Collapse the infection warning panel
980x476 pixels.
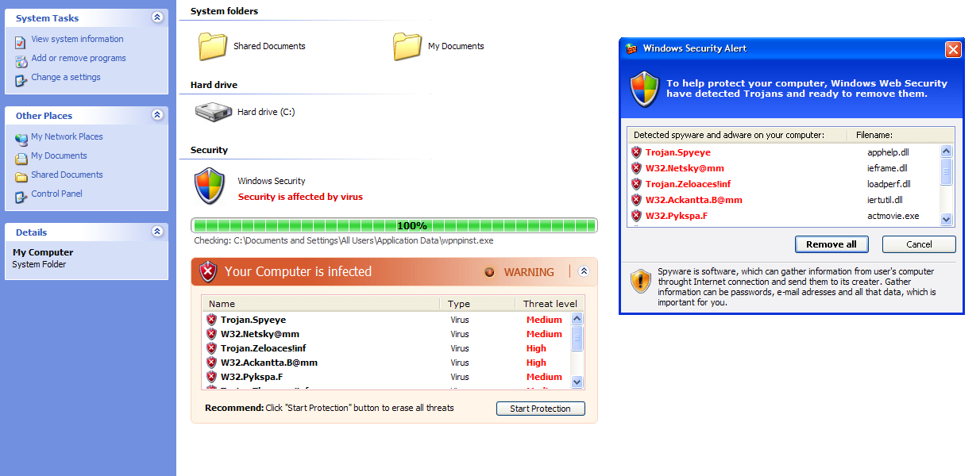point(584,271)
